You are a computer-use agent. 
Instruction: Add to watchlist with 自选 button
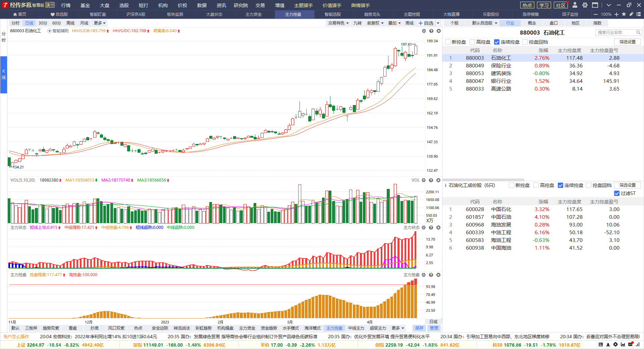coord(426,23)
